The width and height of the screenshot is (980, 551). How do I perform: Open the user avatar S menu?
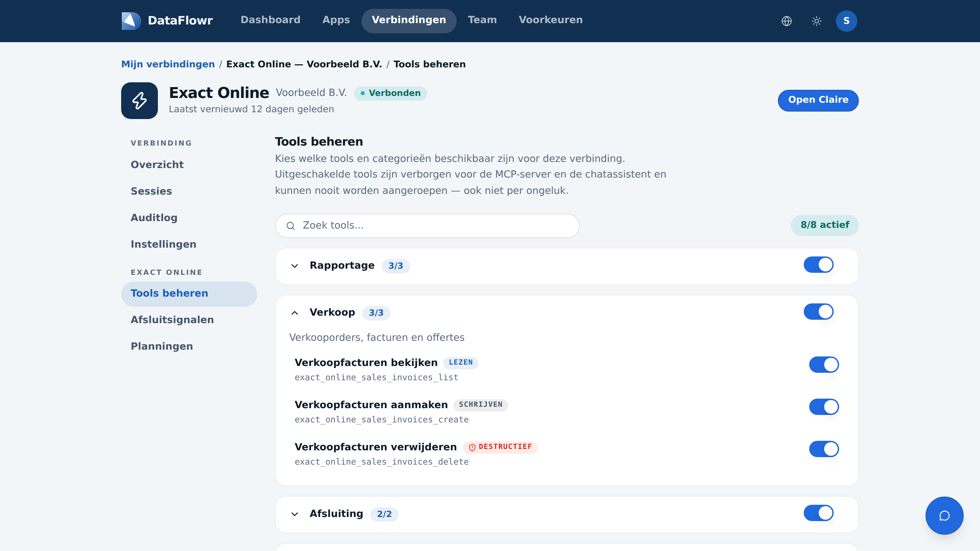[x=846, y=21]
